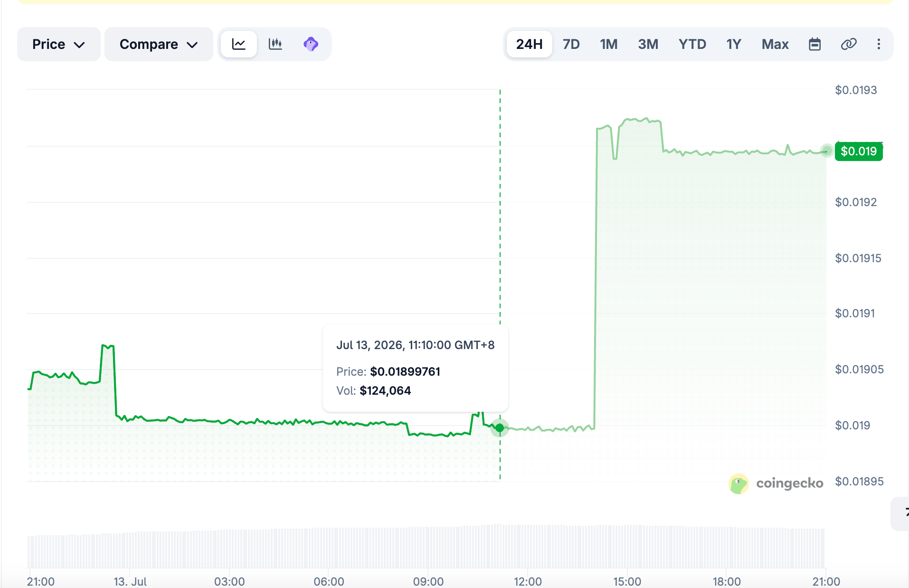Screen dimensions: 909x588
Task: Click the 12:00 x-axis time label
Action: tap(528, 581)
